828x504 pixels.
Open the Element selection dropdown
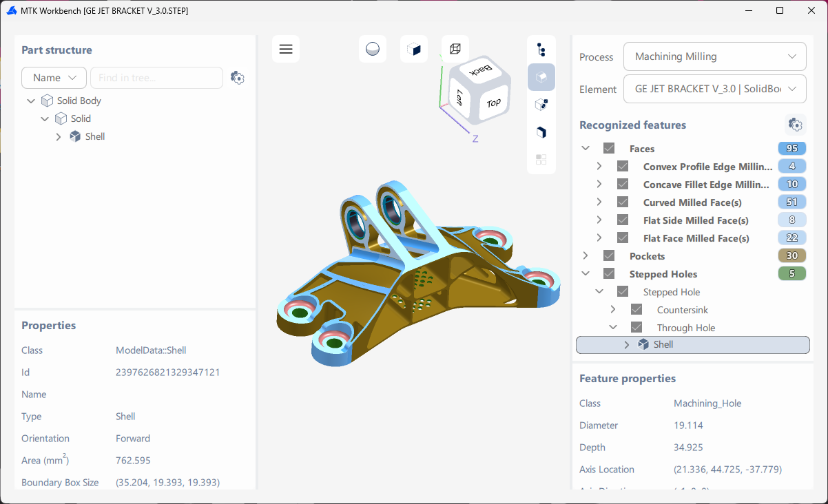click(715, 89)
